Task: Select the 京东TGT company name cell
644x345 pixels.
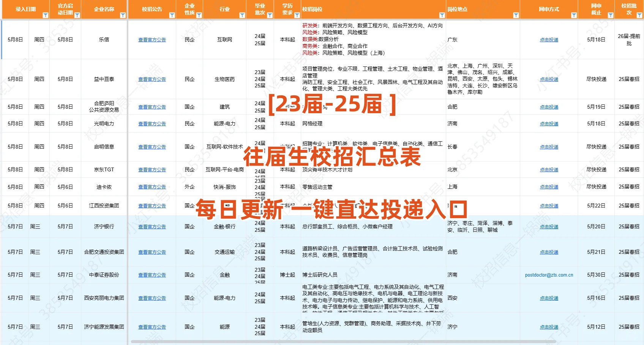Action: pyautogui.click(x=104, y=169)
